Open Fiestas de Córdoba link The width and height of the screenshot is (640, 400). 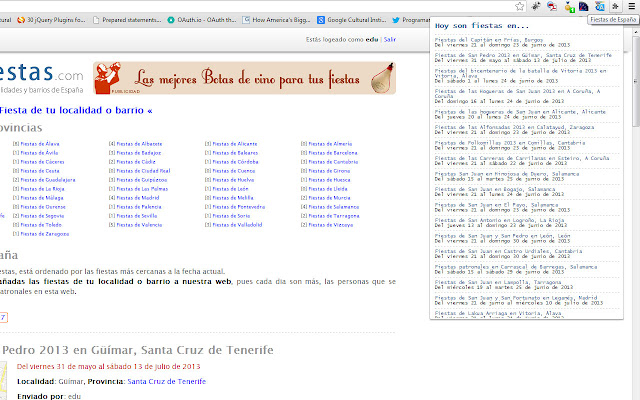click(236, 162)
